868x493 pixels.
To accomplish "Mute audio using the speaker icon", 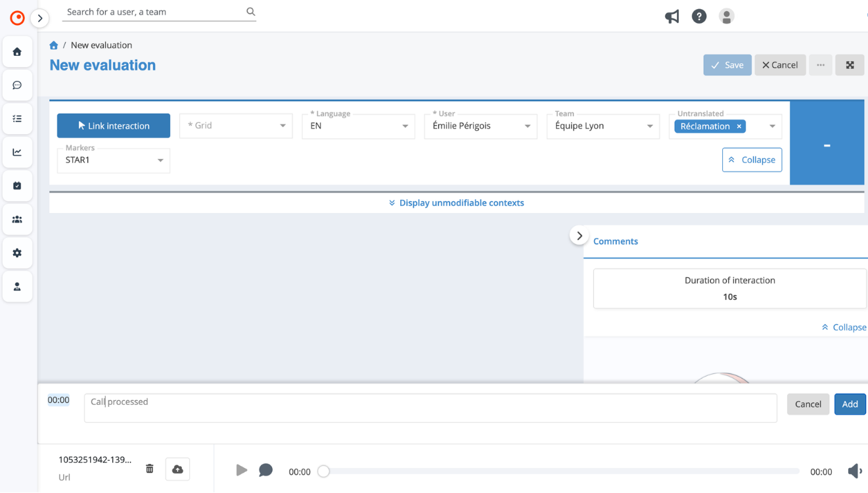I will pos(854,471).
